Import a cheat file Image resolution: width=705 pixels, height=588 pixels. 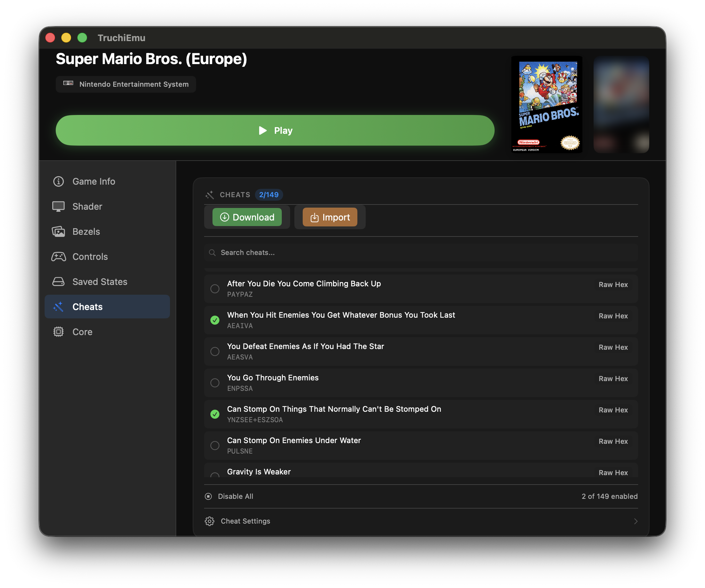coord(330,217)
